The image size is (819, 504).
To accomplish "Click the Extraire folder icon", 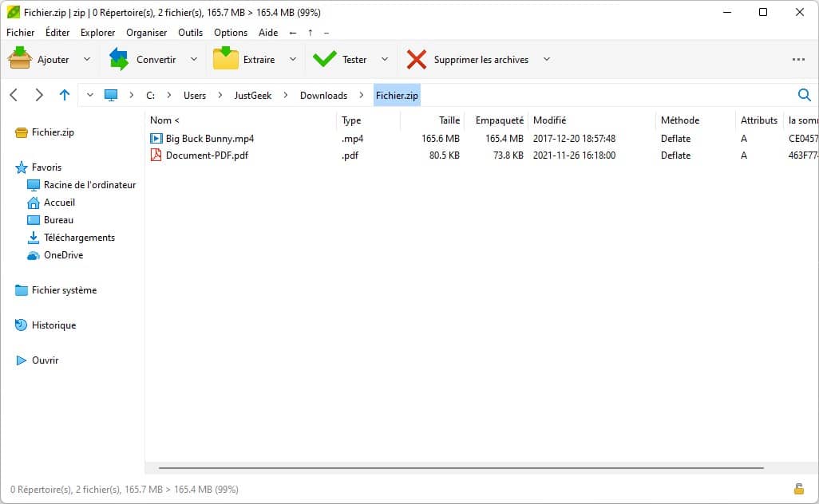I will [x=226, y=58].
